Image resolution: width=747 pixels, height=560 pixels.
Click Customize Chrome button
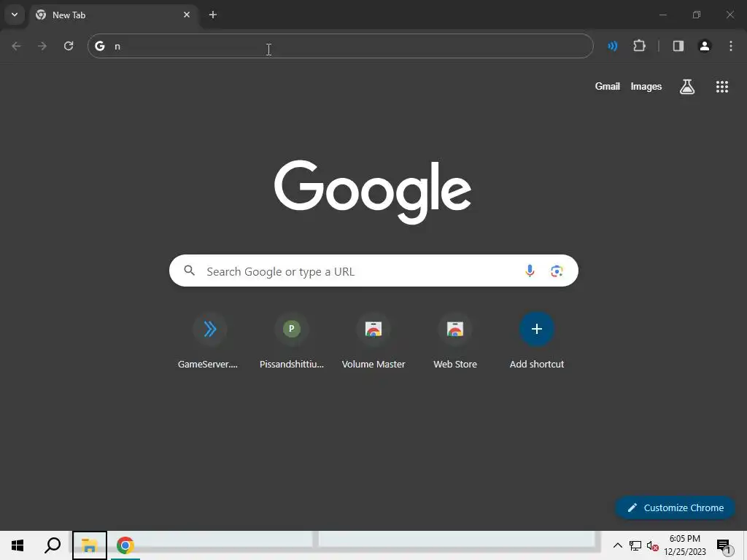pos(675,507)
